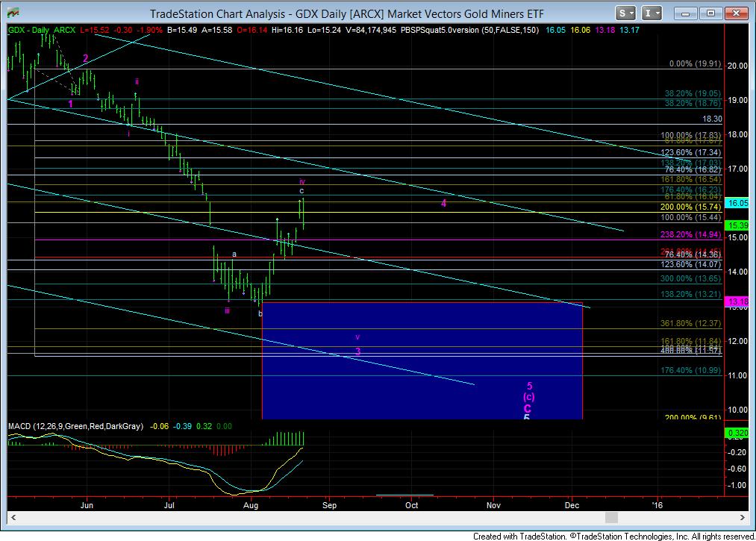Click the "0.00% (19.91)" Fibonacci label
The image size is (756, 541).
696,63
